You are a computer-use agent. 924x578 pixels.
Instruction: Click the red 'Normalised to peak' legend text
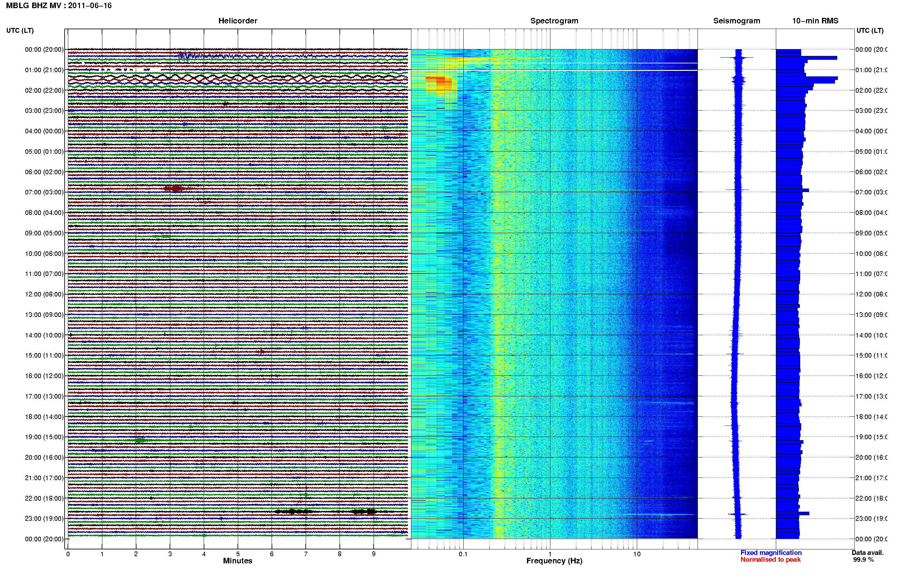point(770,560)
